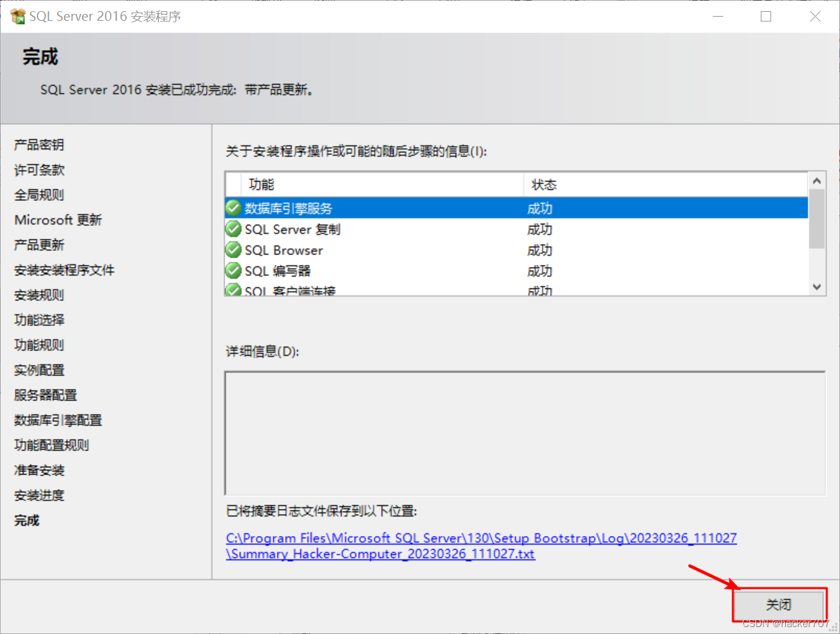Click the 安装安装程序文件 step
Screen dimensions: 840x634
64,270
